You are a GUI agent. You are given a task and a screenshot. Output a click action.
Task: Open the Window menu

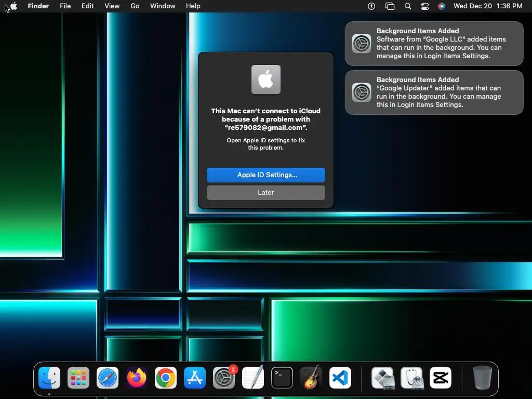(163, 6)
